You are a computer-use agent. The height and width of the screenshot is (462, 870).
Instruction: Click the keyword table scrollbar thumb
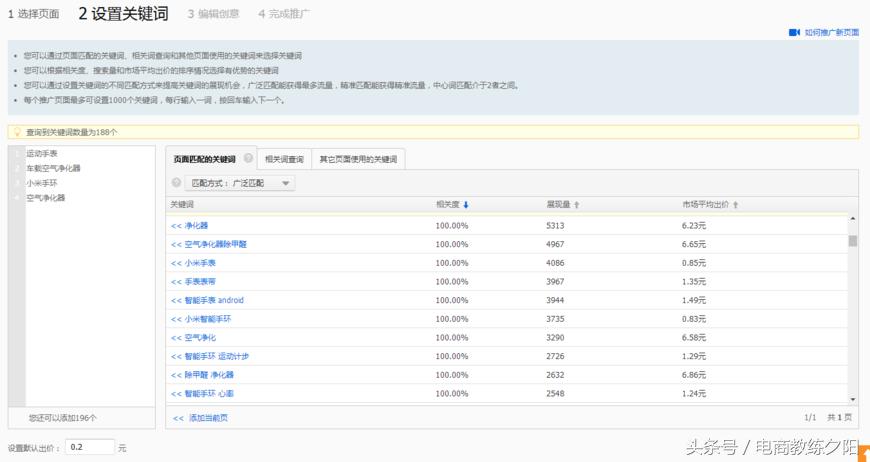[x=853, y=241]
